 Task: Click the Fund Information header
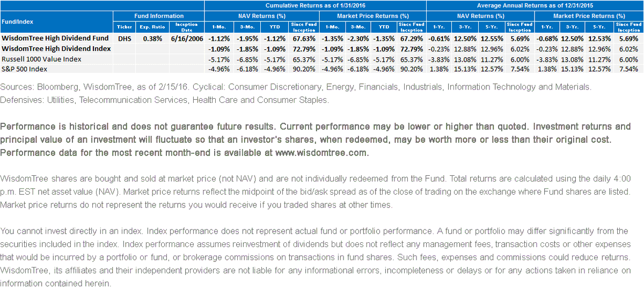[159, 16]
